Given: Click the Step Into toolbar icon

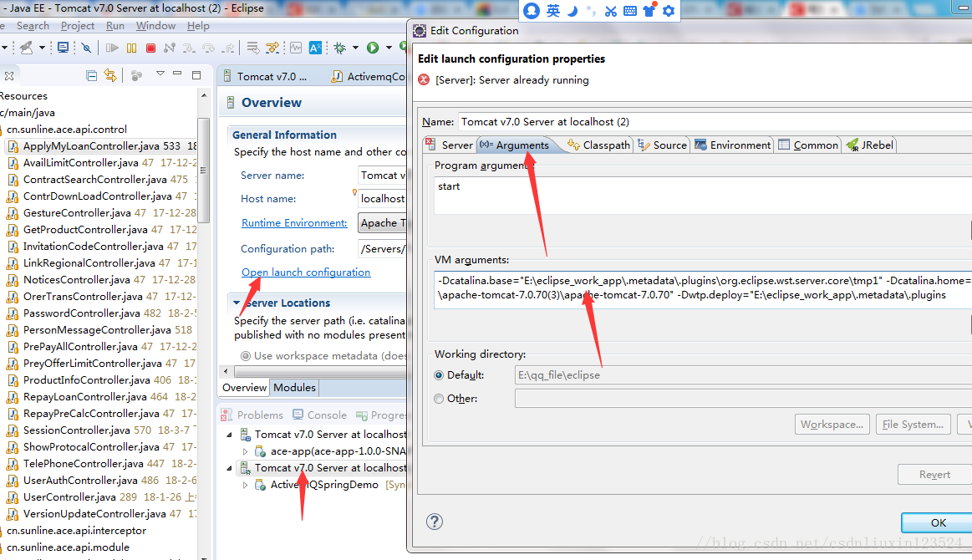Looking at the screenshot, I should coord(188,48).
